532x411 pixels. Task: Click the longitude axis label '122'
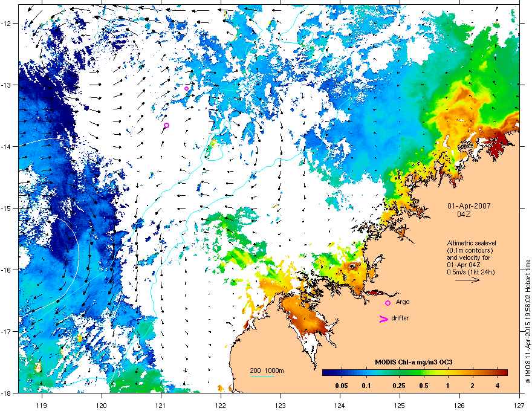[221, 405]
